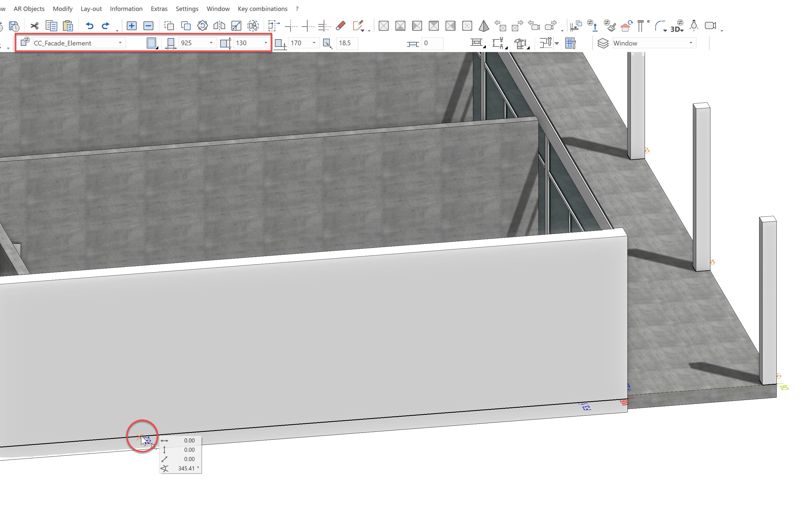812x520 pixels.
Task: Switch to the pyramid perspective view icon
Action: coord(484,26)
